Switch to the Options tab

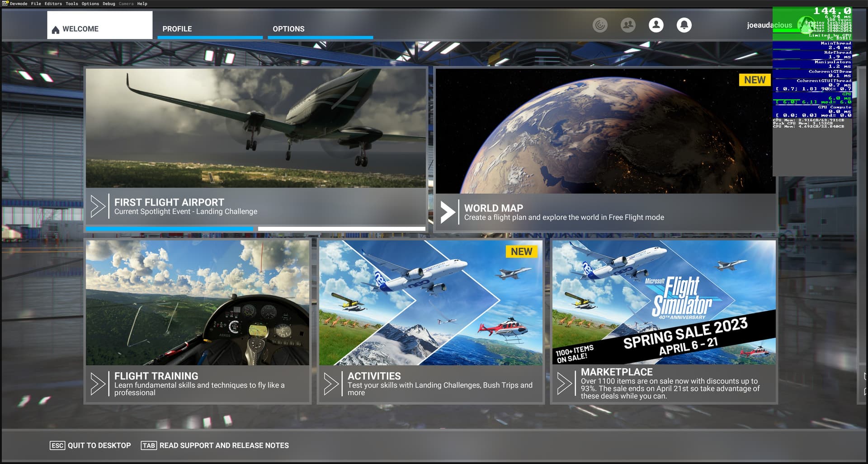point(288,29)
